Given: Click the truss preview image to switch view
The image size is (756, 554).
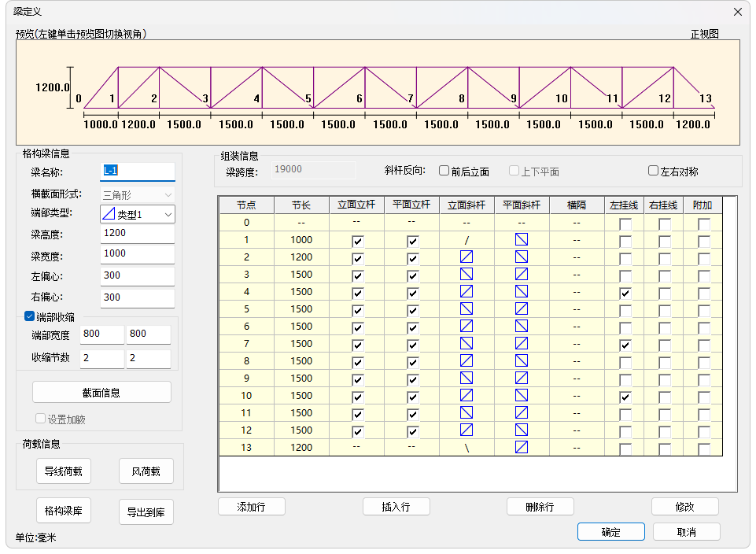Looking at the screenshot, I should 378,93.
